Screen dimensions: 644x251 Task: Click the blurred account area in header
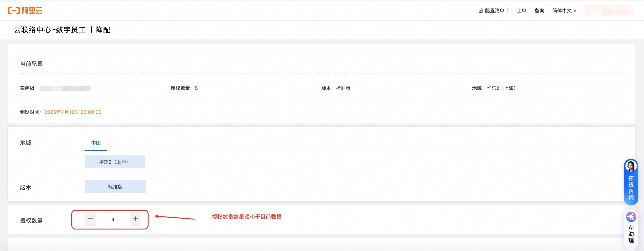[x=609, y=10]
